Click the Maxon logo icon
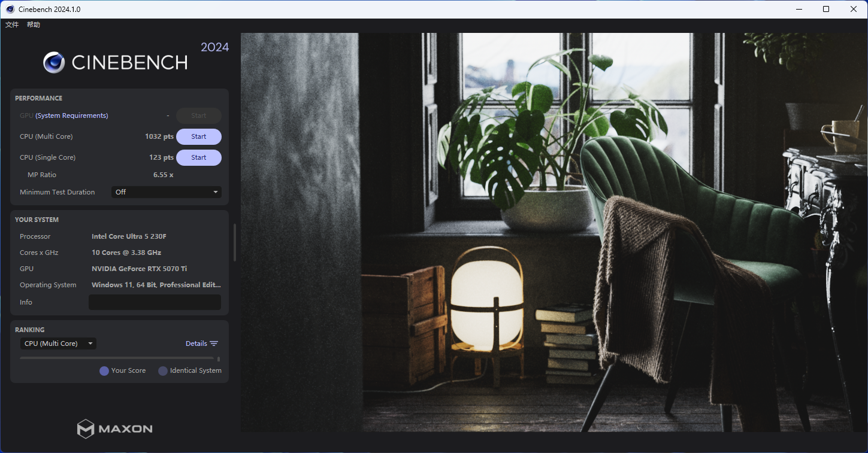The height and width of the screenshot is (453, 868). pyautogui.click(x=86, y=428)
